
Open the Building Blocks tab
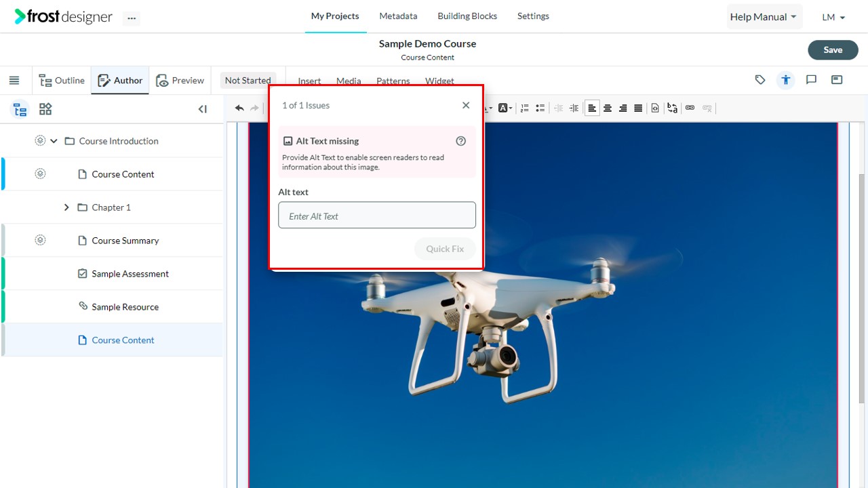click(467, 16)
